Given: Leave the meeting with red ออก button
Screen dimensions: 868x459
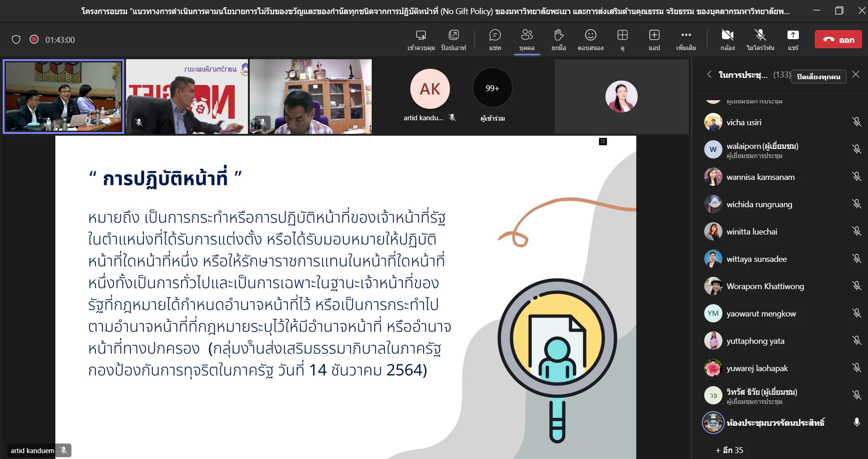Looking at the screenshot, I should [838, 40].
